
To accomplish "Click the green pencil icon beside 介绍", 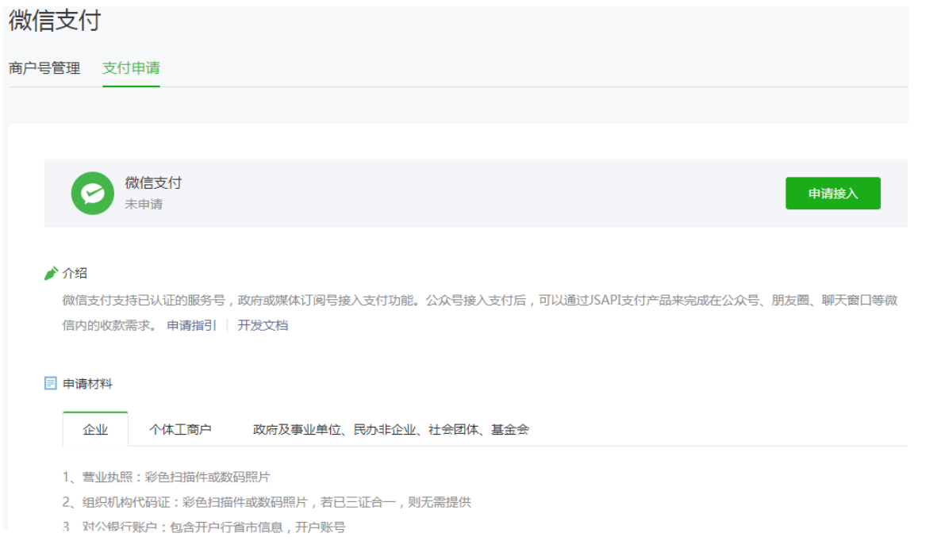I will 51,274.
